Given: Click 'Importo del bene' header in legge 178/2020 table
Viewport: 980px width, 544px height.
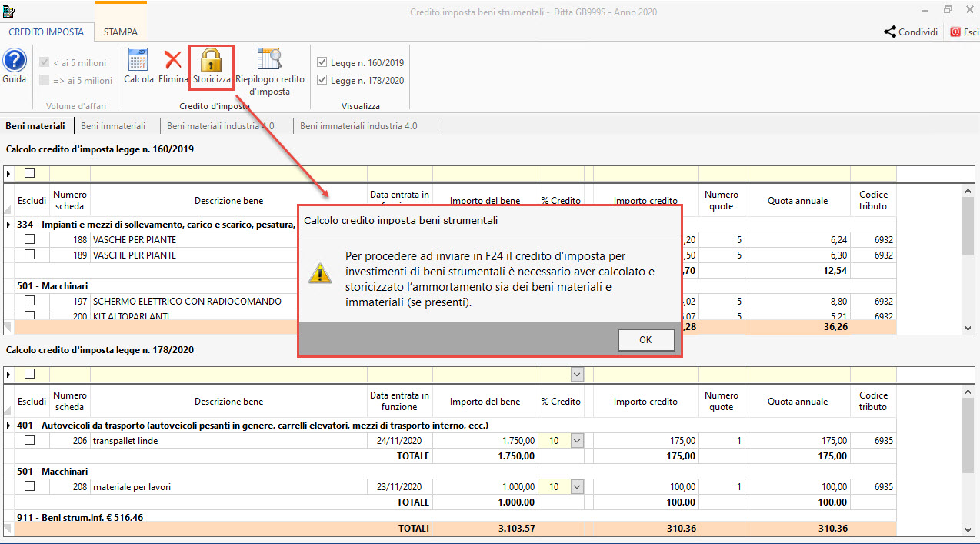Looking at the screenshot, I should 485,402.
